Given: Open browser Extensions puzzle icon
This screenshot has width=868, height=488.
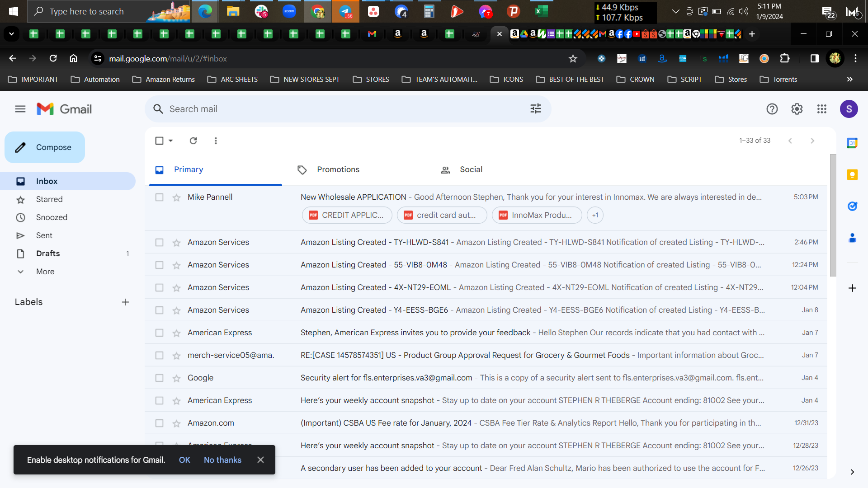Looking at the screenshot, I should click(x=785, y=58).
